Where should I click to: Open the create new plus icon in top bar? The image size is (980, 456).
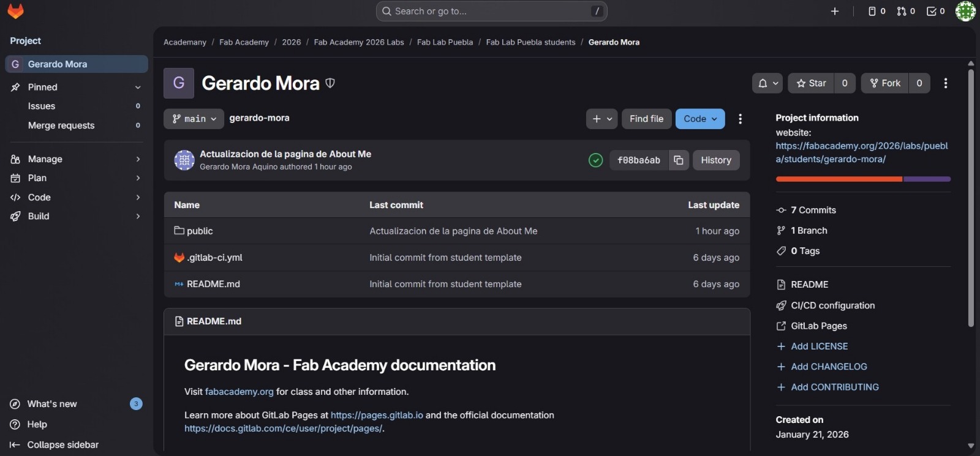[834, 11]
